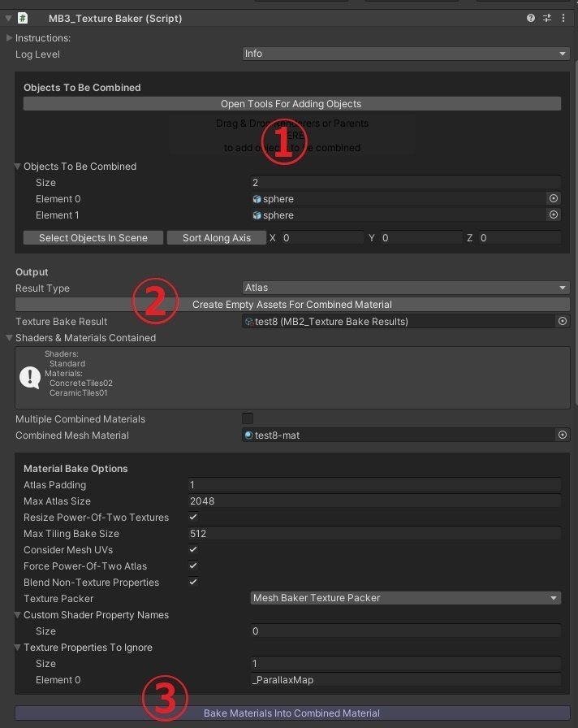Open the Result Type Atlas dropdown
The height and width of the screenshot is (728, 578).
pyautogui.click(x=405, y=288)
